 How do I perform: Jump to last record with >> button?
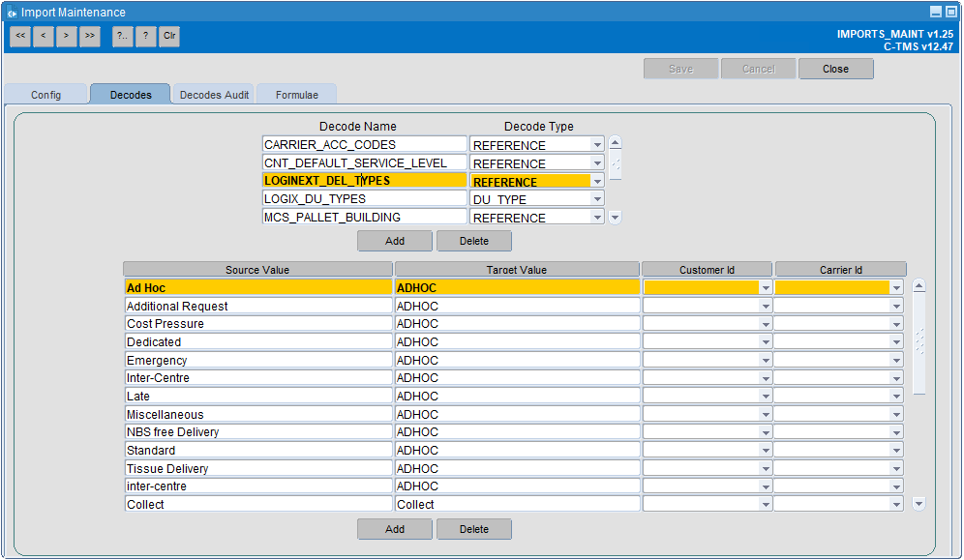click(x=90, y=36)
